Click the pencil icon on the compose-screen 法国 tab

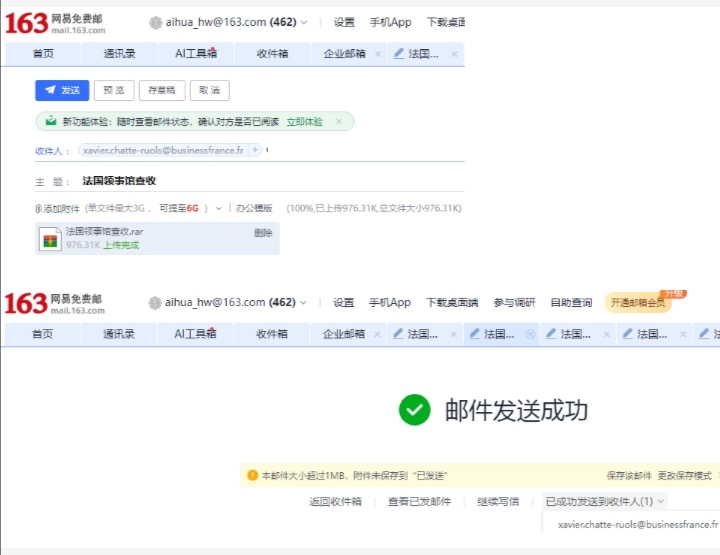click(x=399, y=54)
